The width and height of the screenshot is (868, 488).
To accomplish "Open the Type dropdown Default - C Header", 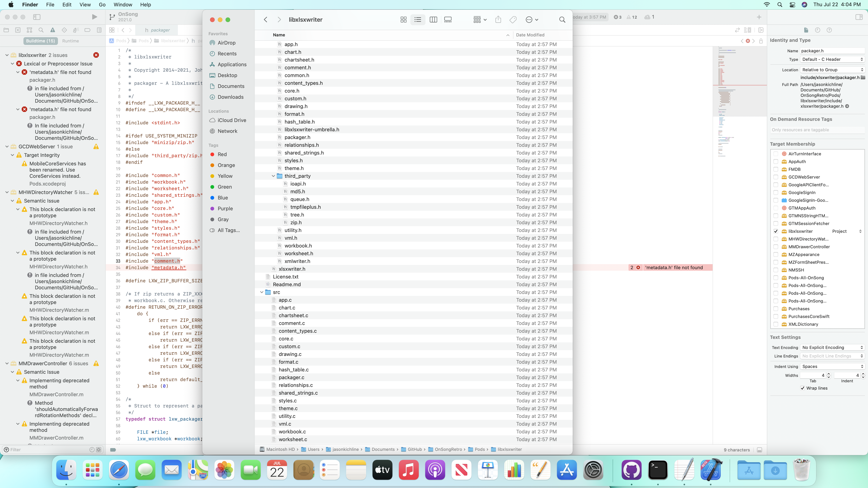I will coord(832,59).
